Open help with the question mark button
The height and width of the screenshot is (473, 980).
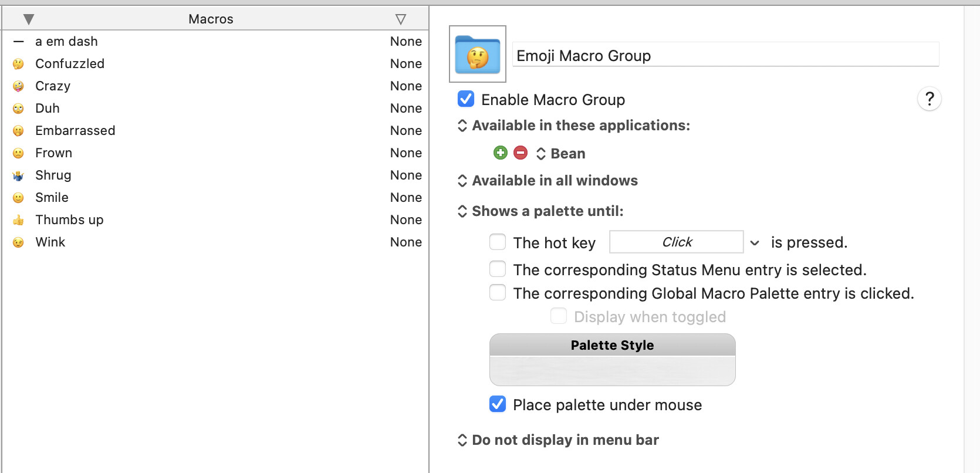tap(929, 99)
